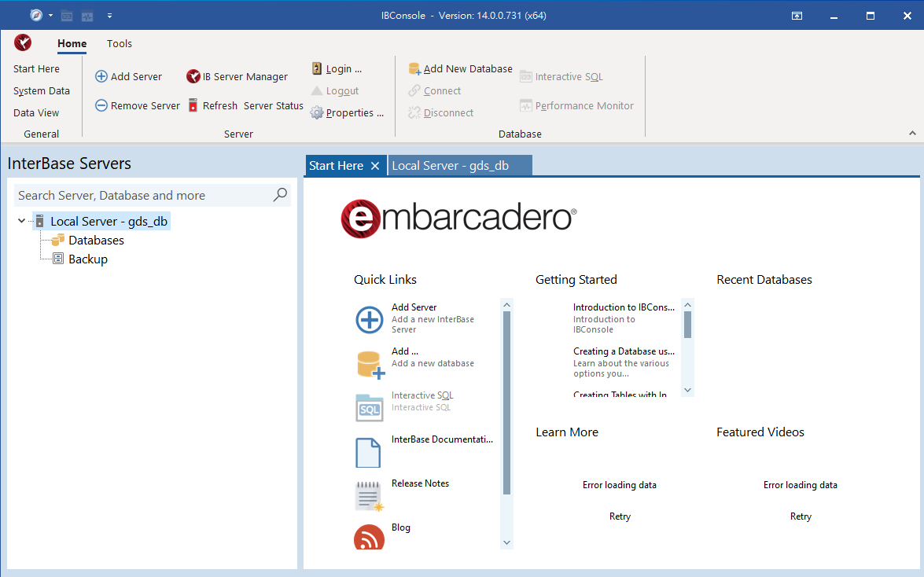Click the Add new database quick link icon
Image resolution: width=924 pixels, height=577 pixels.
(370, 364)
